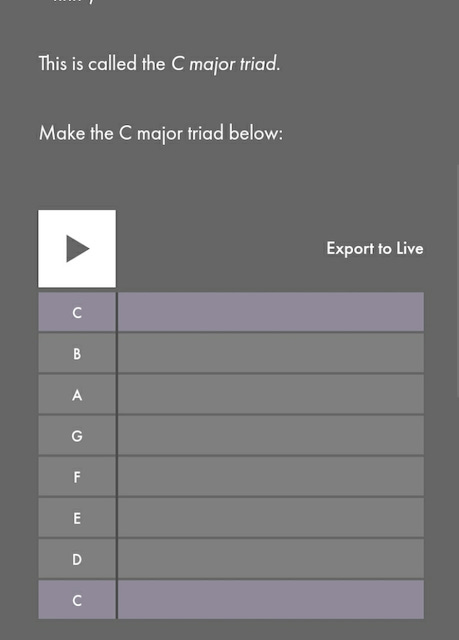Select the high C note label
The image size is (459, 640).
click(x=77, y=312)
